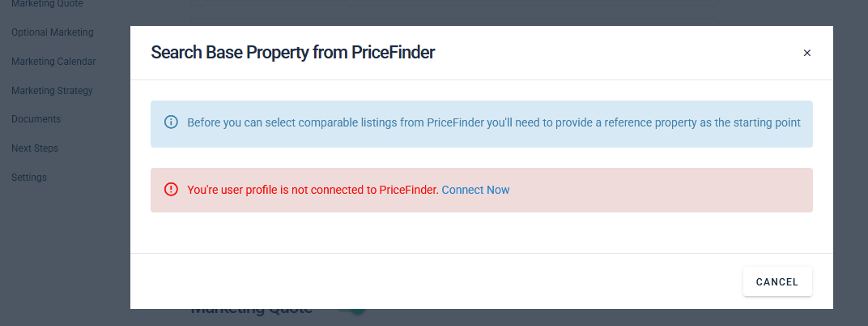Image resolution: width=868 pixels, height=326 pixels.
Task: Open Optional Marketing in the sidebar
Action: [x=53, y=32]
